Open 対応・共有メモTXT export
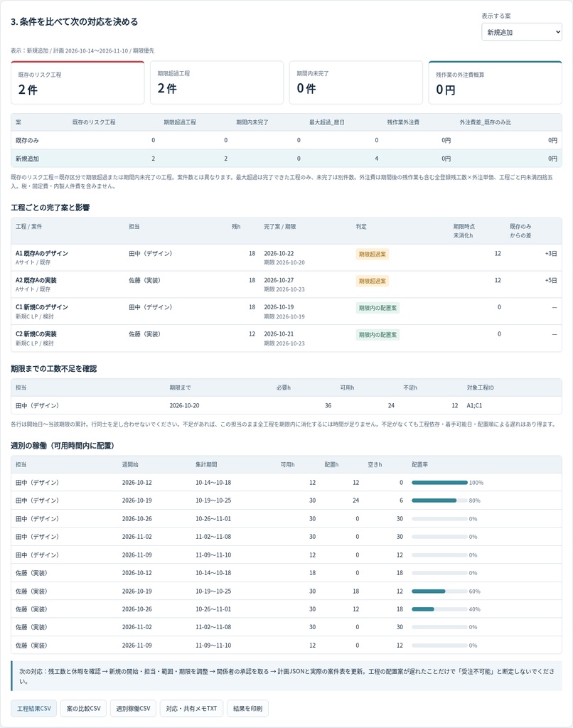The width and height of the screenshot is (573, 728). pos(191,709)
